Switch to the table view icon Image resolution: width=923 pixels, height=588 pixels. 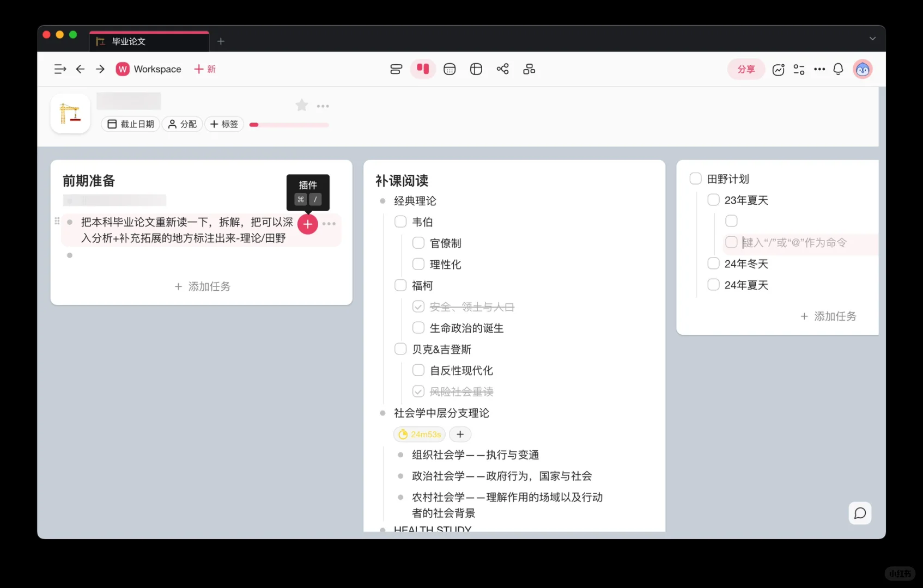[476, 69]
